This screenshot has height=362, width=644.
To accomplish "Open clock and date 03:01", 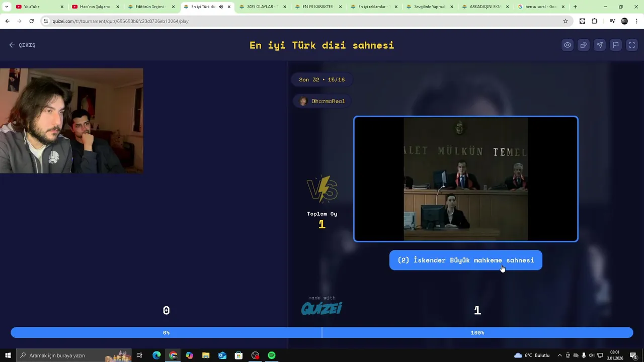I will (615, 355).
